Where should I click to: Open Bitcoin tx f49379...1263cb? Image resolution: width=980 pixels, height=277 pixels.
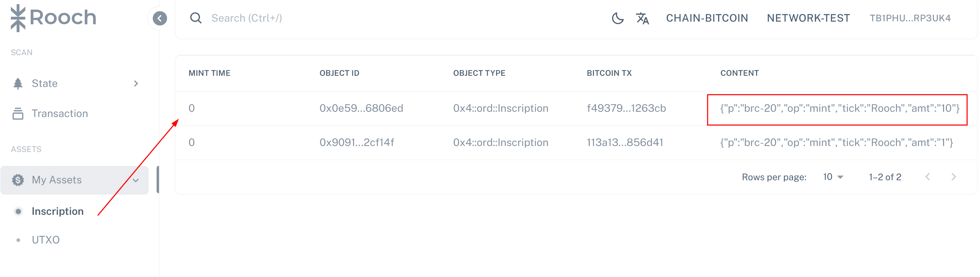click(626, 109)
